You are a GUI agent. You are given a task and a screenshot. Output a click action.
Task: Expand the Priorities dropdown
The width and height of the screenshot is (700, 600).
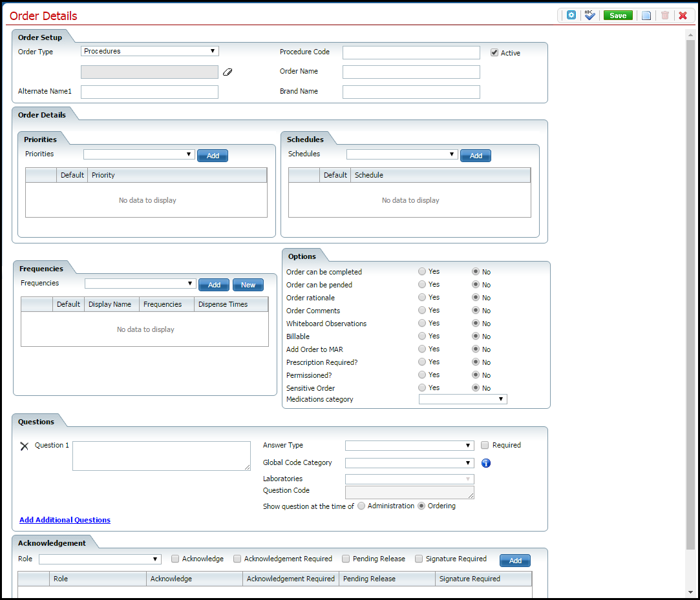tap(139, 154)
